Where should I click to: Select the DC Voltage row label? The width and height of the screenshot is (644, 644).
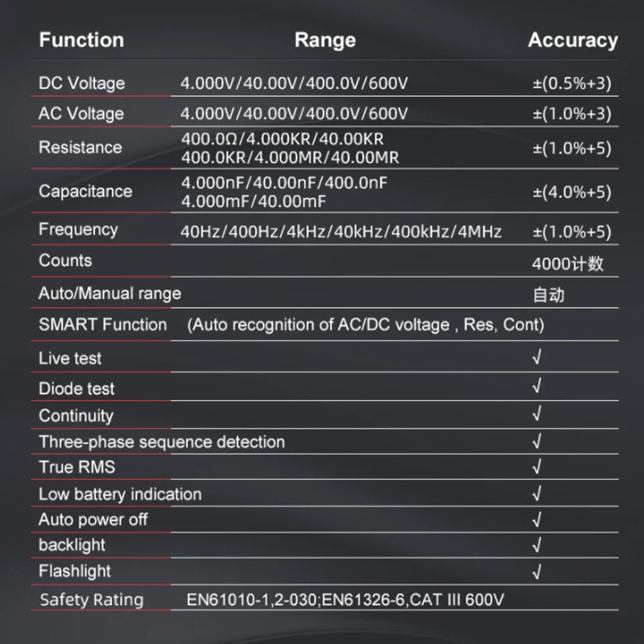point(82,83)
